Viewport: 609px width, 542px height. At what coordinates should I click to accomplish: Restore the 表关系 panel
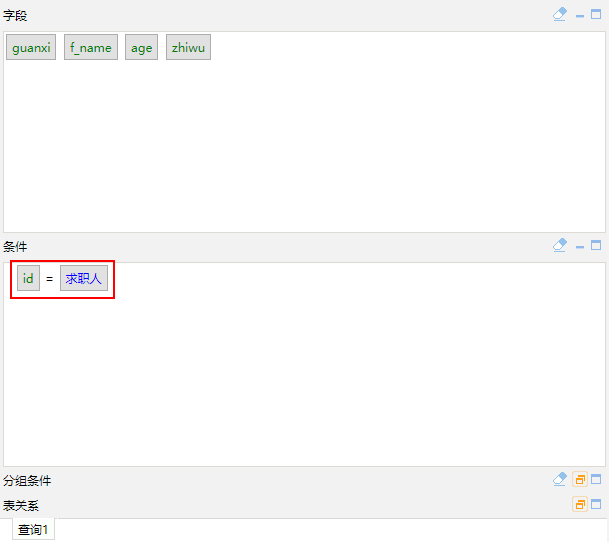click(580, 504)
